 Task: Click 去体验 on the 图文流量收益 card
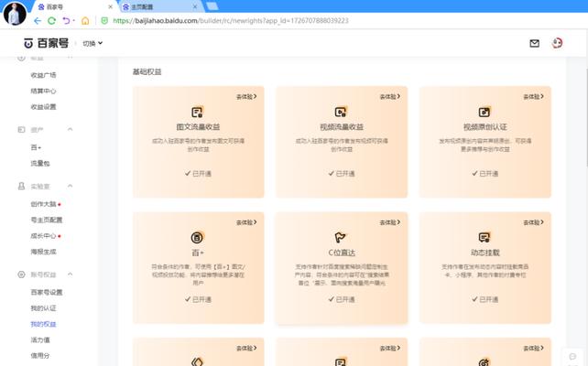246,97
